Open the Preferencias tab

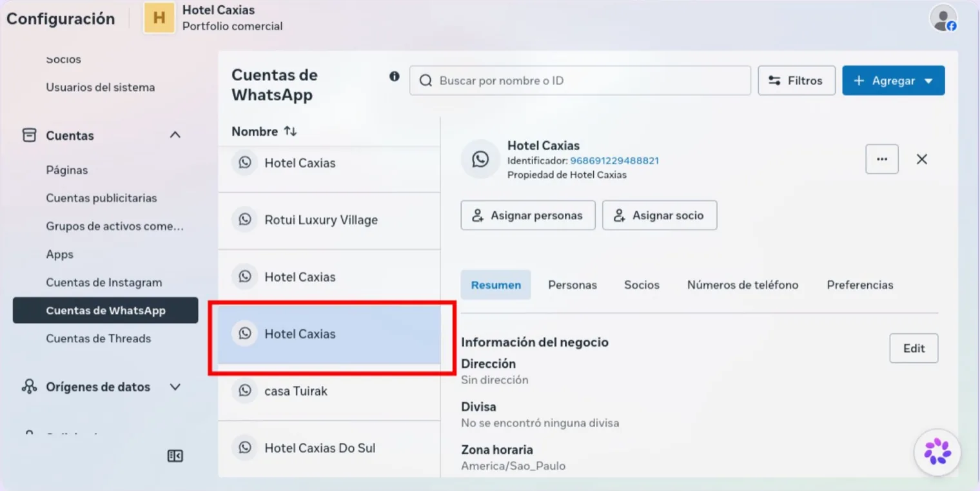point(860,285)
